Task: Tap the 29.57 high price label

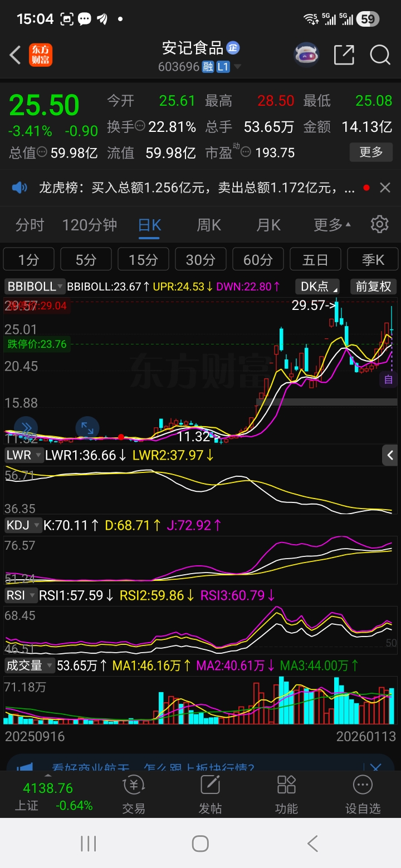Action: 314,305
